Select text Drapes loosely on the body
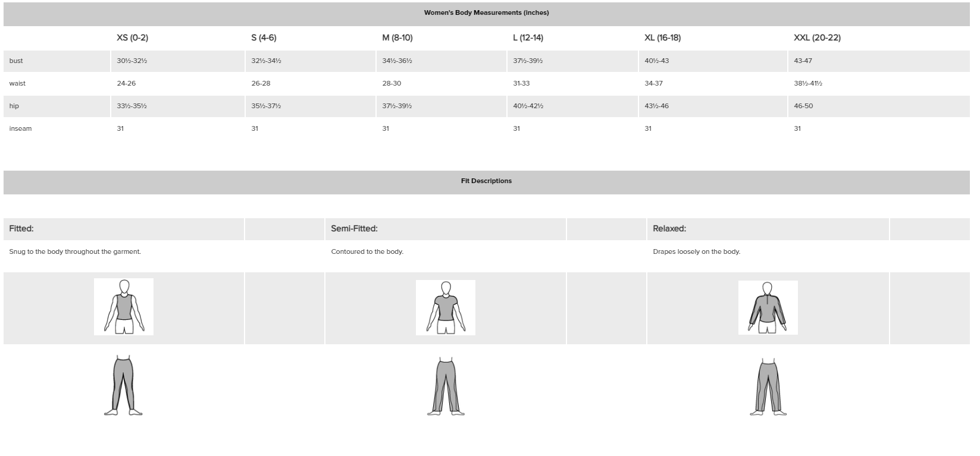The height and width of the screenshot is (456, 980). tap(696, 251)
